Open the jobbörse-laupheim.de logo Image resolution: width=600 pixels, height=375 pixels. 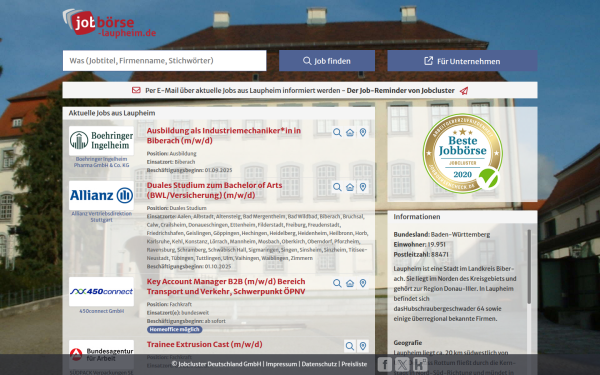[109, 23]
